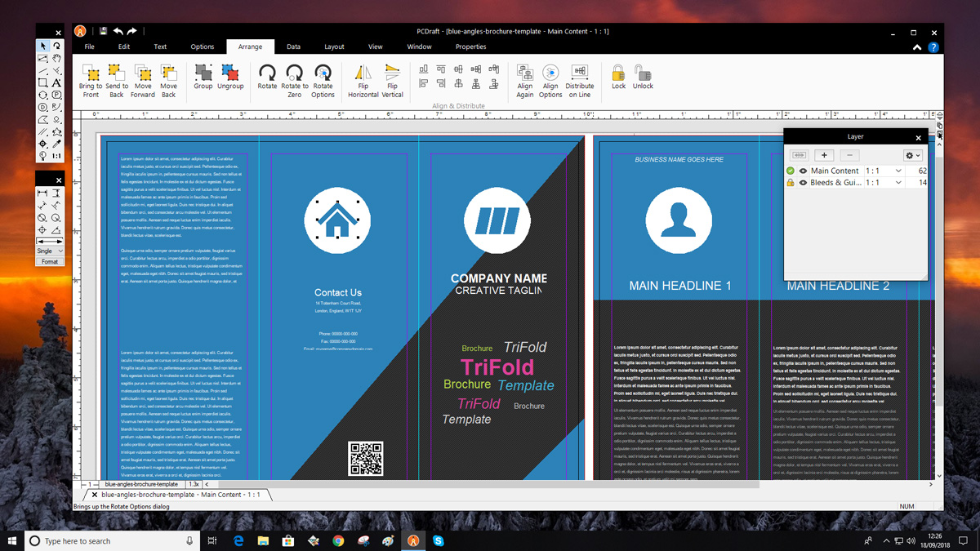The image size is (980, 551).
Task: Click the Format button in dimension palette
Action: pos(50,261)
